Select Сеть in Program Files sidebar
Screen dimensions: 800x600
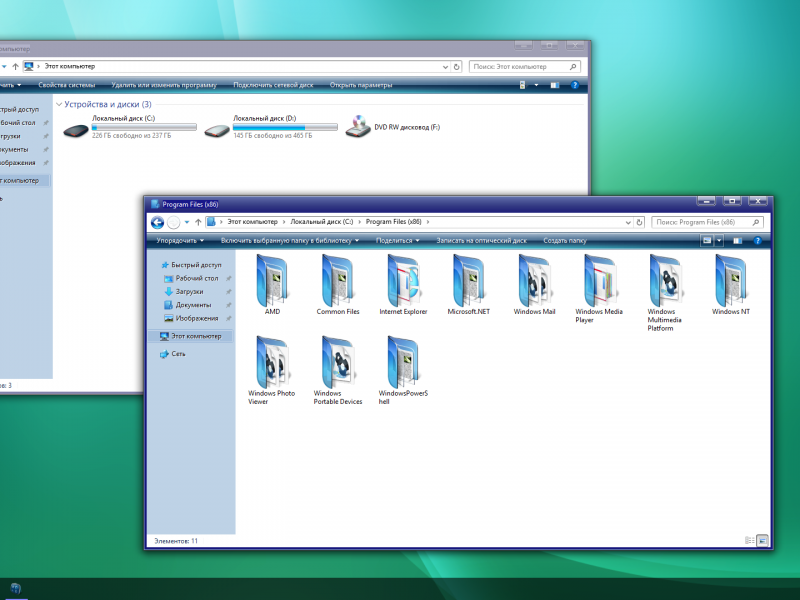(x=172, y=354)
